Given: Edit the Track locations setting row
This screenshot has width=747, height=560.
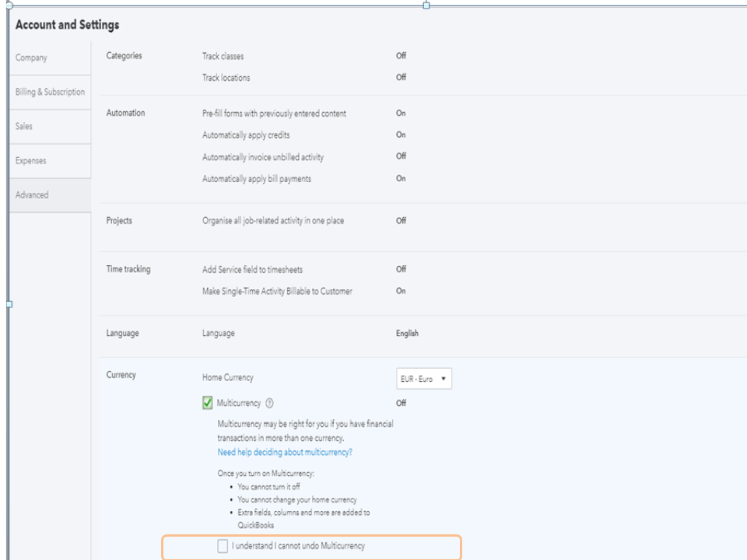Looking at the screenshot, I should (226, 78).
